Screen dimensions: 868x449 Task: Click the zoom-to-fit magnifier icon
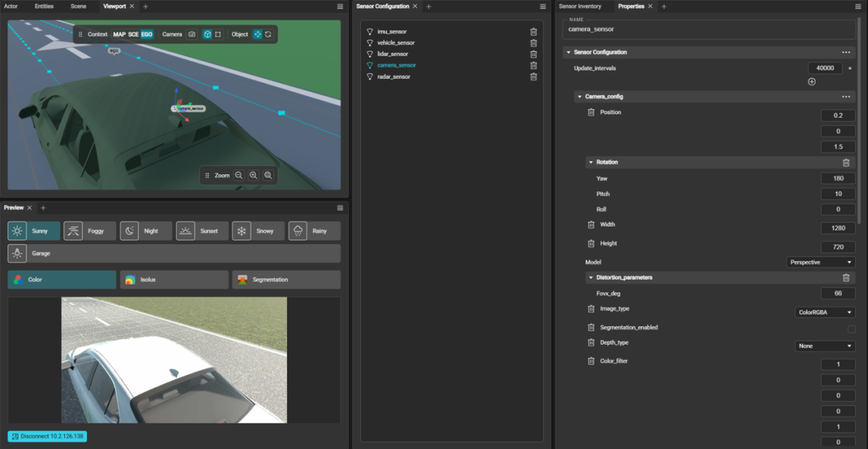tap(268, 175)
